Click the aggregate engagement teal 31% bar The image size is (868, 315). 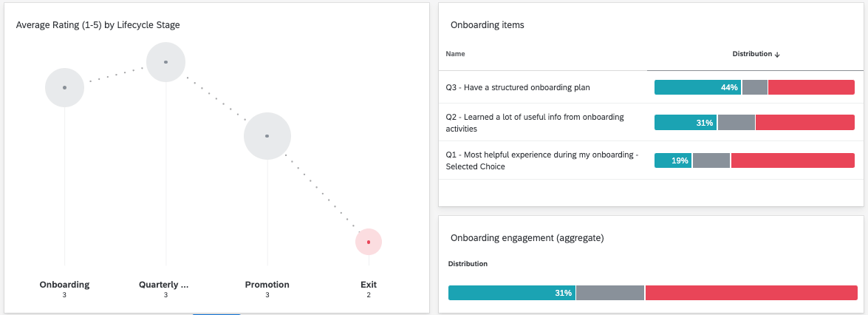511,293
